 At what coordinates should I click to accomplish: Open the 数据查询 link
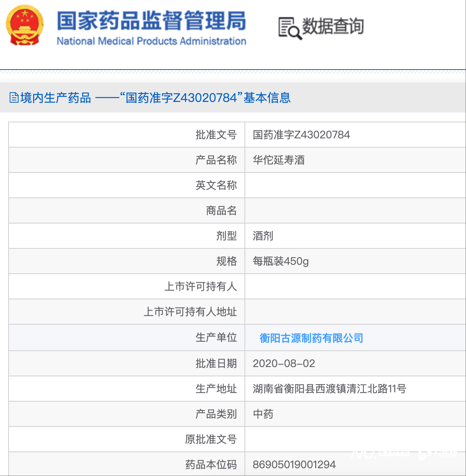click(333, 27)
